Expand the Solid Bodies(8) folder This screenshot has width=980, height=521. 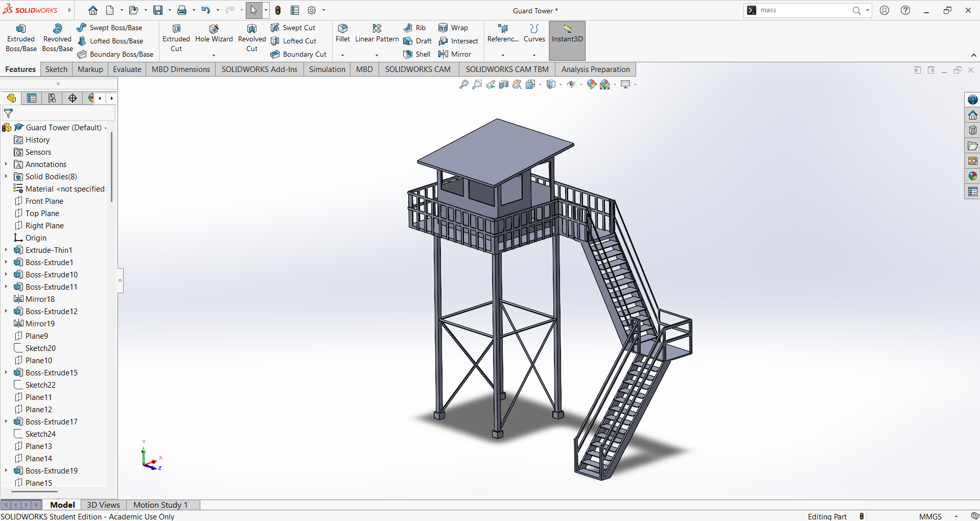[6, 177]
